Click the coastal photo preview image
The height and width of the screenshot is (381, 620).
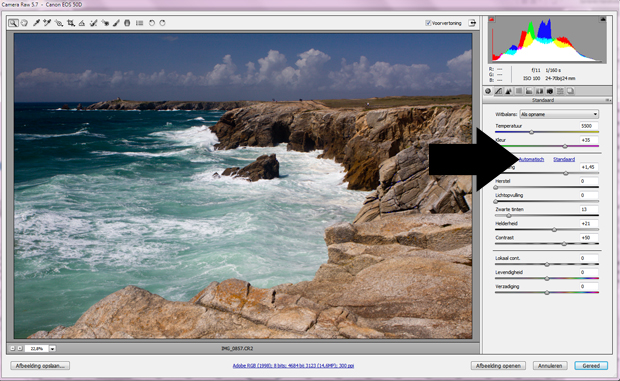[243, 186]
